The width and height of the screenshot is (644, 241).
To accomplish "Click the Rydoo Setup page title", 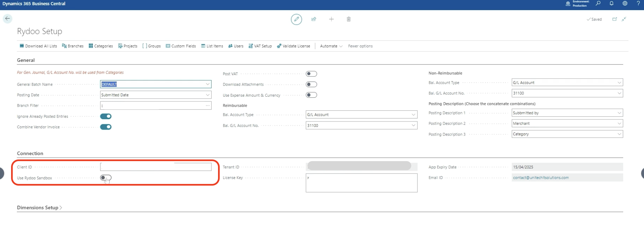I will coord(40,31).
